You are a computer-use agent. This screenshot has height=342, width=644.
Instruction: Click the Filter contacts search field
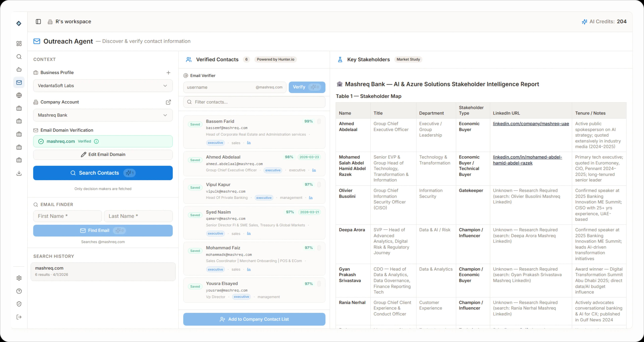(254, 102)
